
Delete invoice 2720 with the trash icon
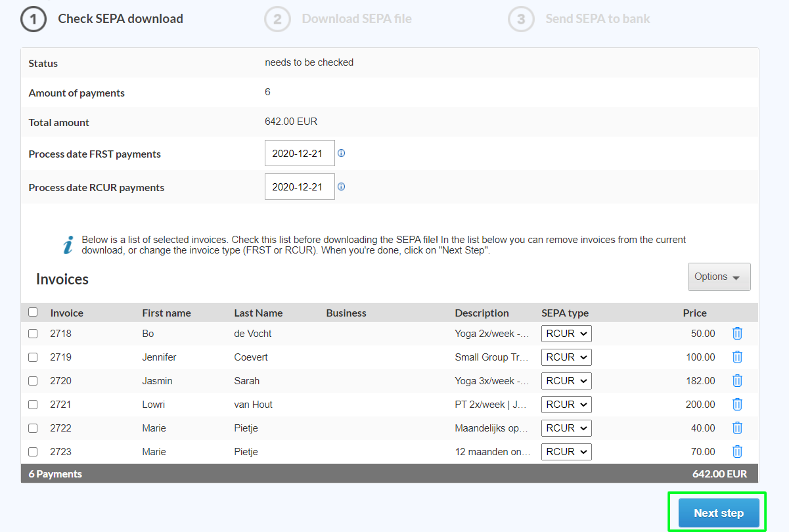tap(737, 380)
